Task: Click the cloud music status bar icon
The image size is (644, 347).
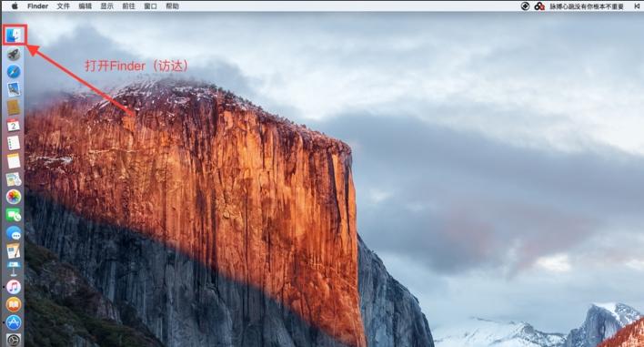Action: [x=539, y=6]
